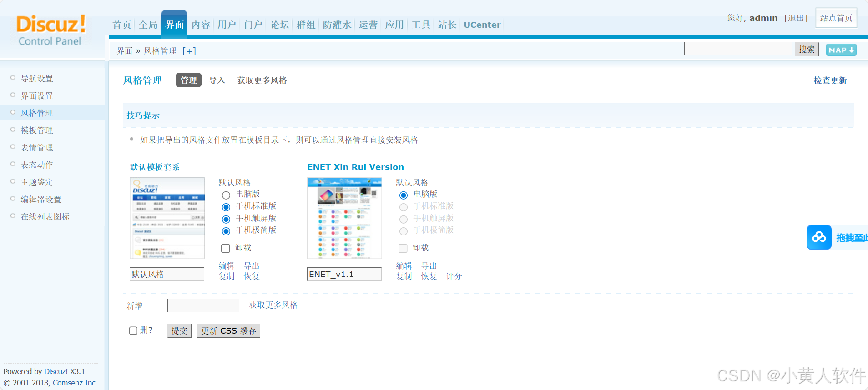Open the 群组 top menu

306,25
